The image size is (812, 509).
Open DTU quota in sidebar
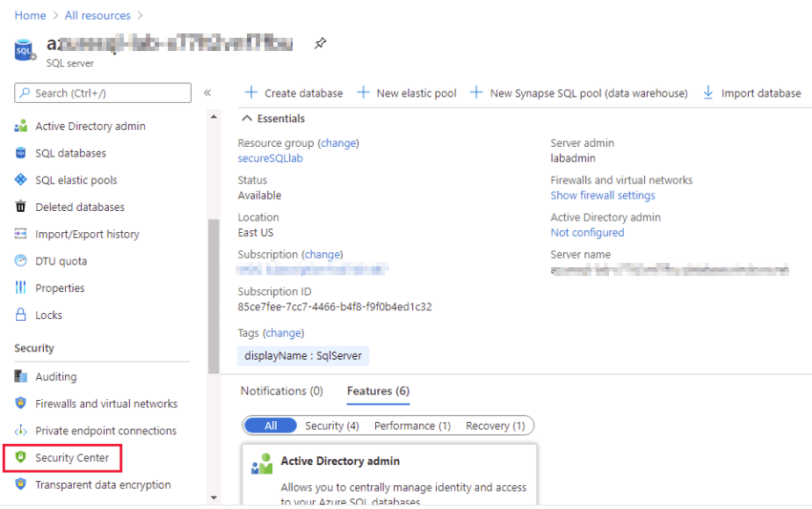61,261
